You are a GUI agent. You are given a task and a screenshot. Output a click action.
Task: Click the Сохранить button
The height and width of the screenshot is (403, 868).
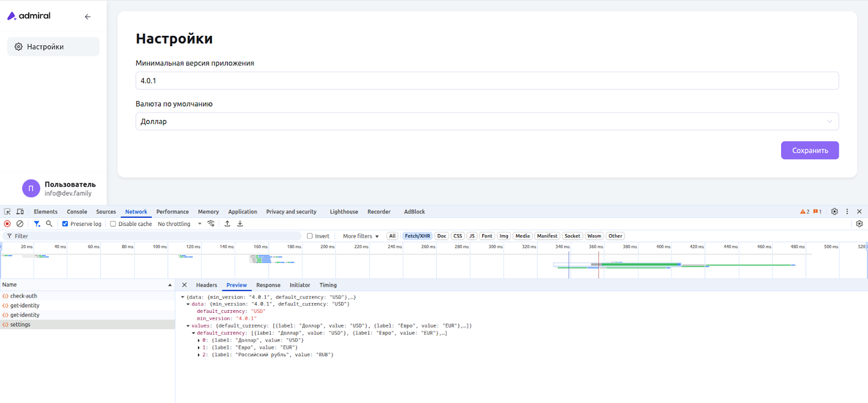(809, 150)
